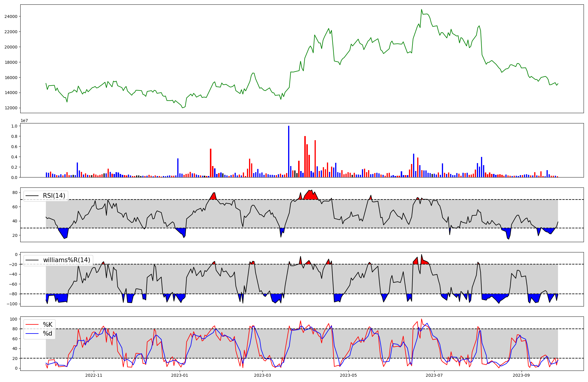Image resolution: width=588 pixels, height=382 pixels.
Task: Click the 12000 price axis tick label
Action: tap(11, 108)
